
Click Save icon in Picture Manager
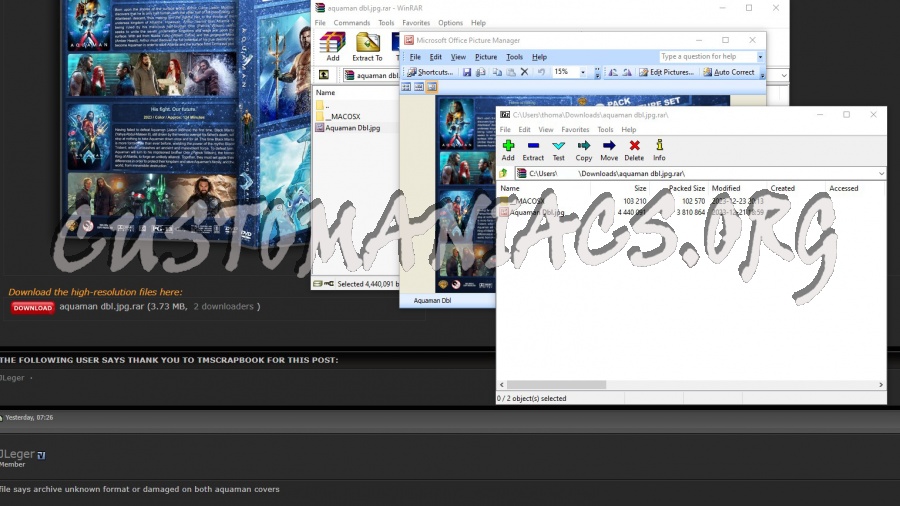point(467,72)
